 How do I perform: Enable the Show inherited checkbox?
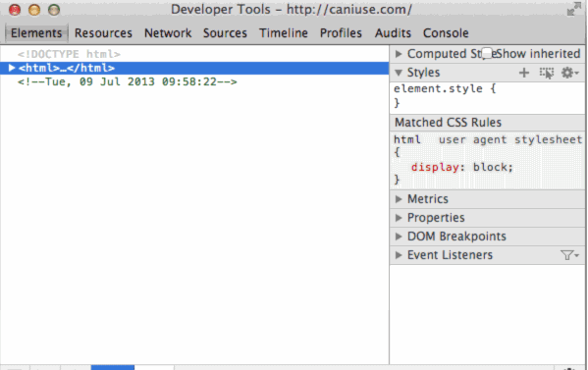[487, 54]
